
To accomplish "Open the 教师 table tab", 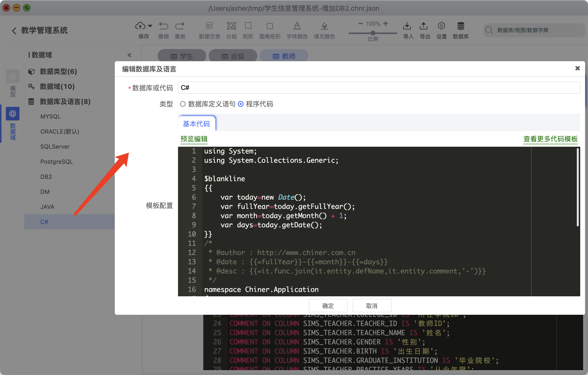I will (x=284, y=56).
